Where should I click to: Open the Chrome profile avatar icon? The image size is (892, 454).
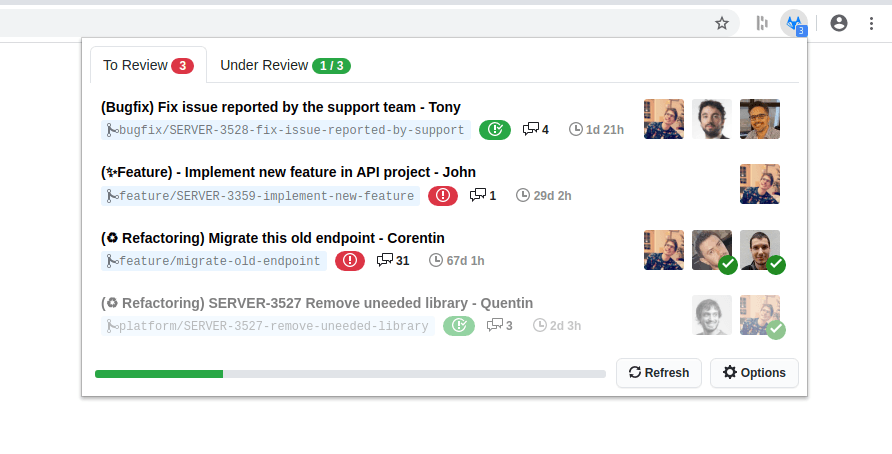839,23
